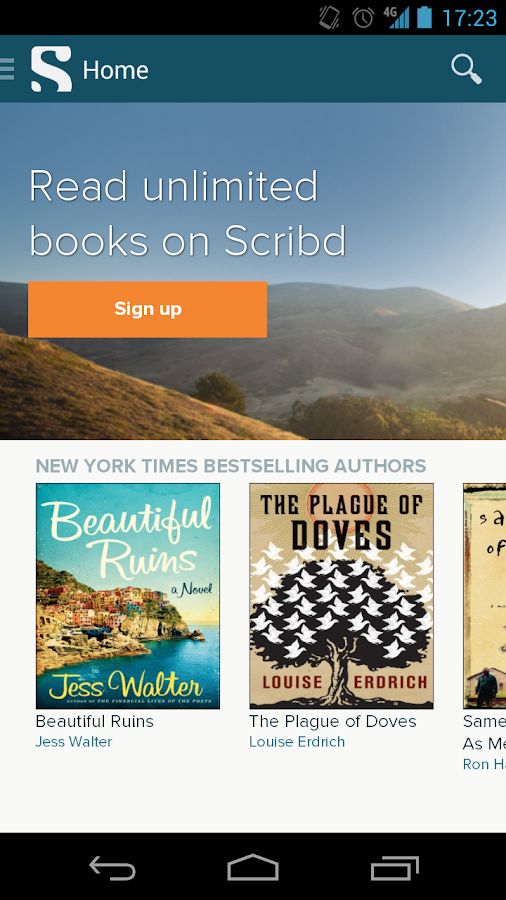This screenshot has height=900, width=506.
Task: Tap the Android home button
Action: pyautogui.click(x=253, y=867)
